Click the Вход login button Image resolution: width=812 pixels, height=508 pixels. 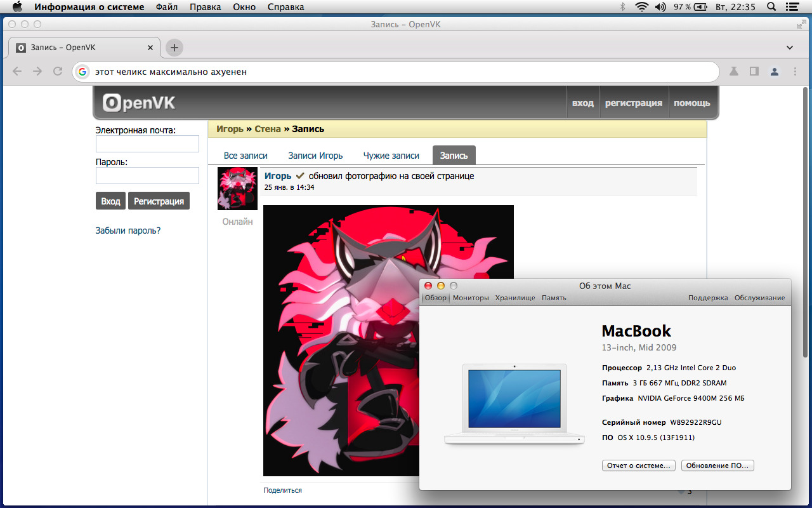110,201
